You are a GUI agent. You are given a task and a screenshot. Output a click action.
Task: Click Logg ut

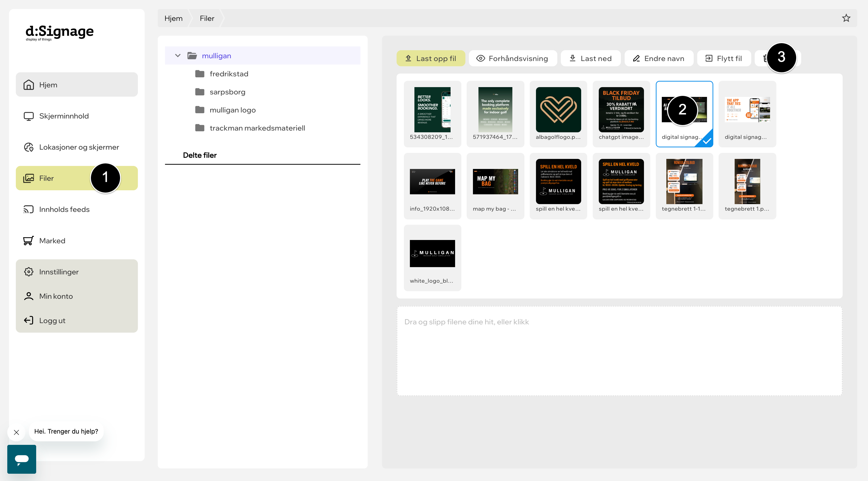coord(77,320)
